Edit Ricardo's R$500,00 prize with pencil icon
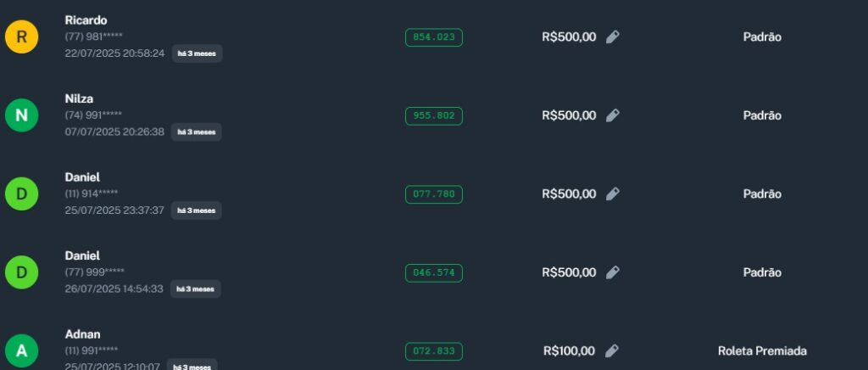The image size is (868, 370). pyautogui.click(x=613, y=37)
